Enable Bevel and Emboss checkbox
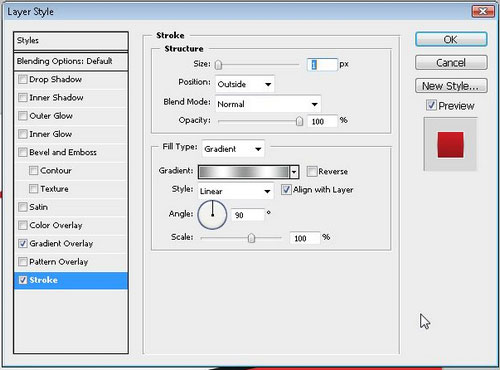Viewport: 500px width, 370px height. pos(23,152)
